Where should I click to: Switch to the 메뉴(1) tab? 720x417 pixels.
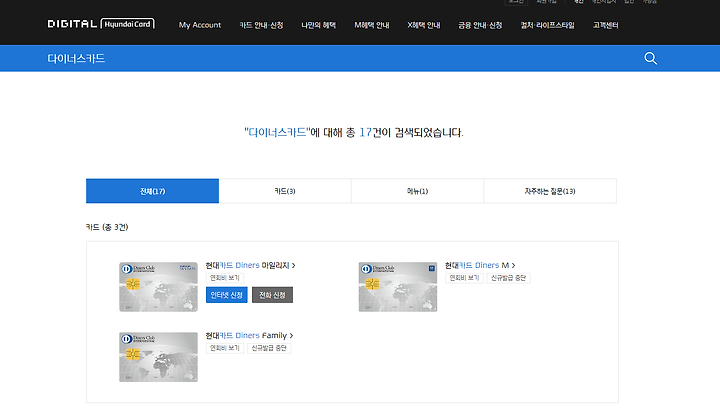click(x=417, y=191)
